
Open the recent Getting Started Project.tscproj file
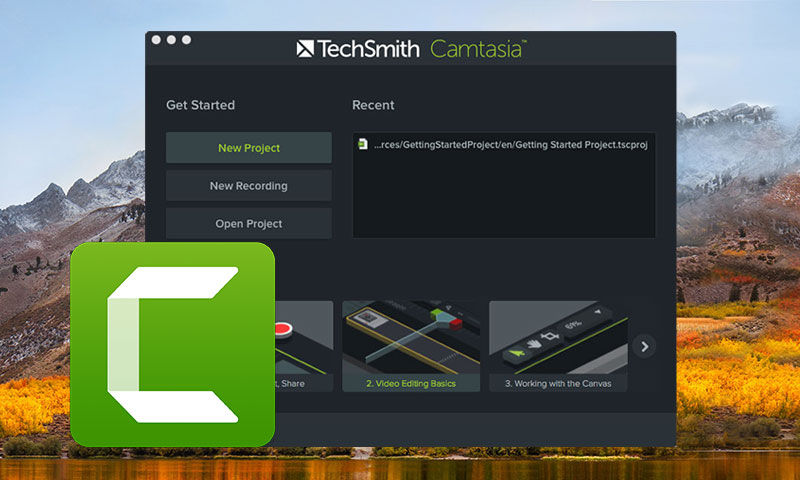click(504, 145)
